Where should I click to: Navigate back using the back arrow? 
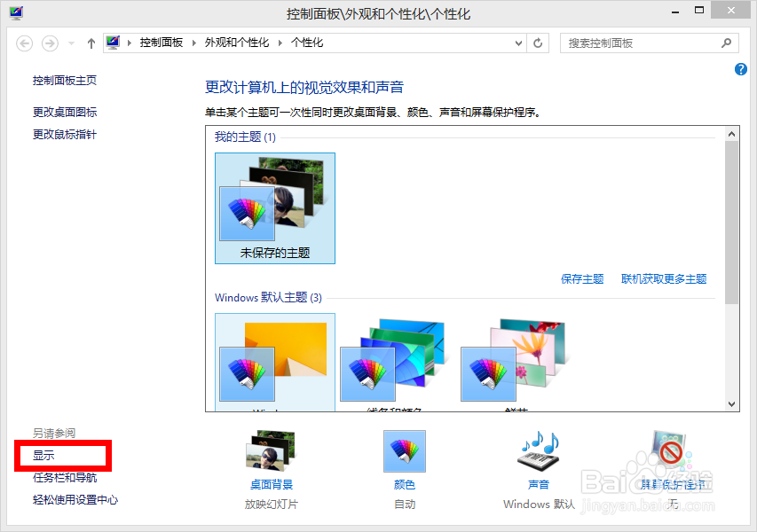24,43
